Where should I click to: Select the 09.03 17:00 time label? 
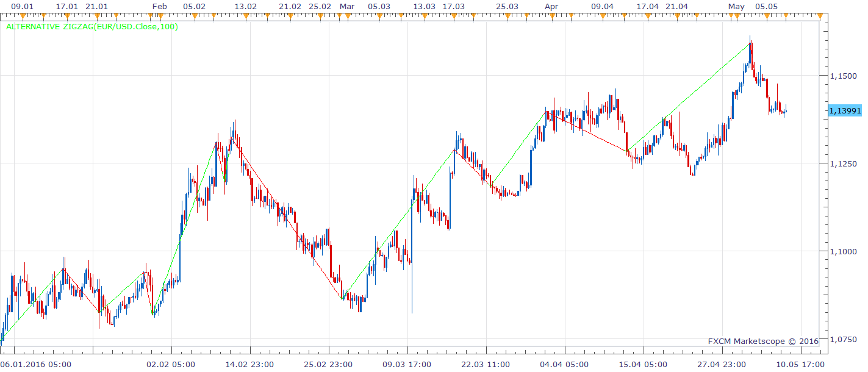[x=407, y=364]
